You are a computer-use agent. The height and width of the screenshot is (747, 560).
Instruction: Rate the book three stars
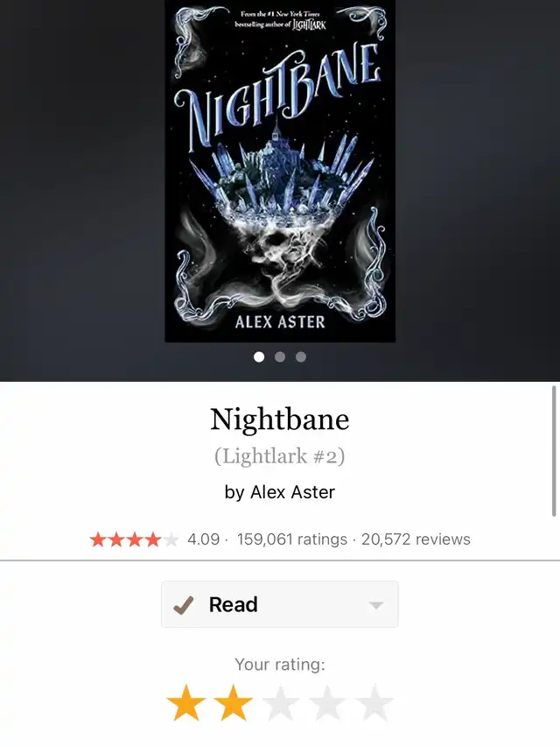tap(280, 702)
